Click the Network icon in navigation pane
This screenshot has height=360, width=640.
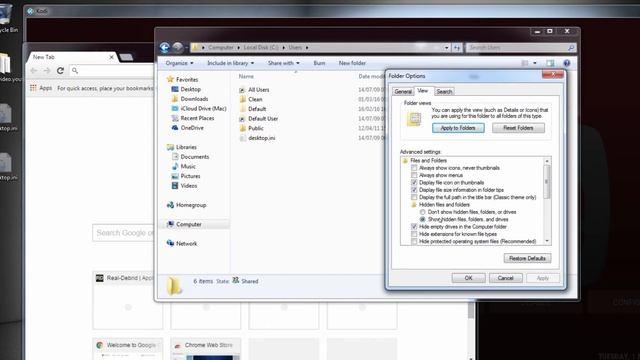(170, 243)
